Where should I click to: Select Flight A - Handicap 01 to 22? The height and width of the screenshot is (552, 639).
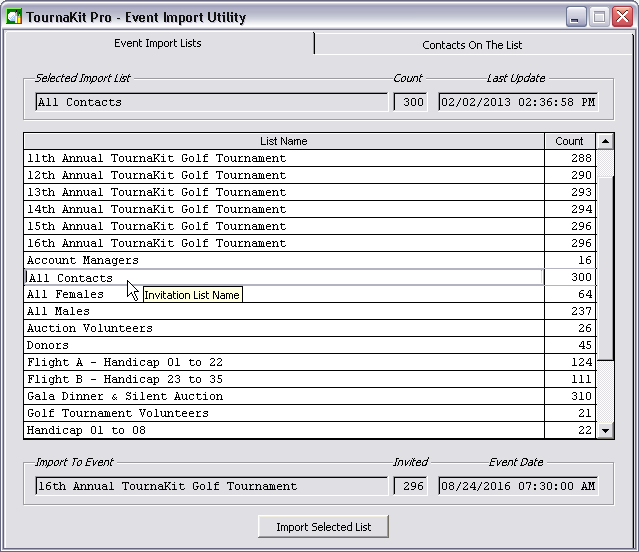pos(284,362)
